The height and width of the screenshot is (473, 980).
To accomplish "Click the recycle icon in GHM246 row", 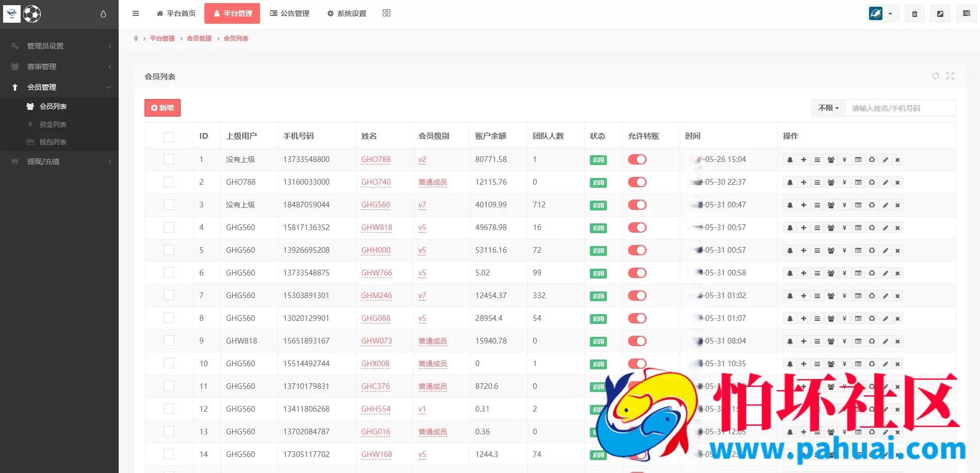I will [872, 296].
